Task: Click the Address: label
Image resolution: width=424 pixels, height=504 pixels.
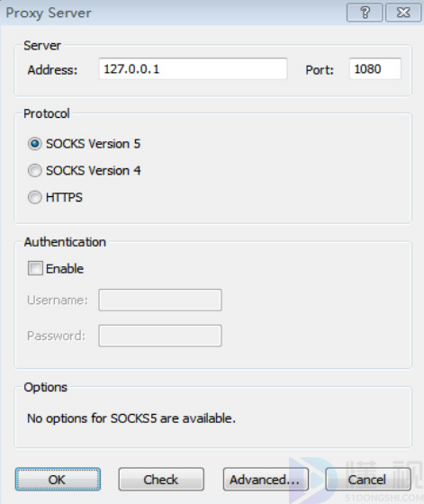Action: [x=52, y=70]
